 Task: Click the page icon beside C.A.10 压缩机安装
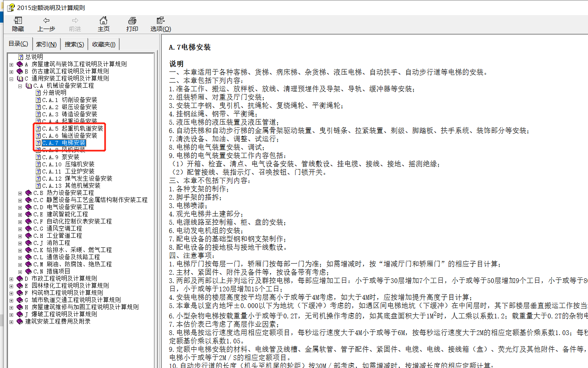[x=38, y=164]
